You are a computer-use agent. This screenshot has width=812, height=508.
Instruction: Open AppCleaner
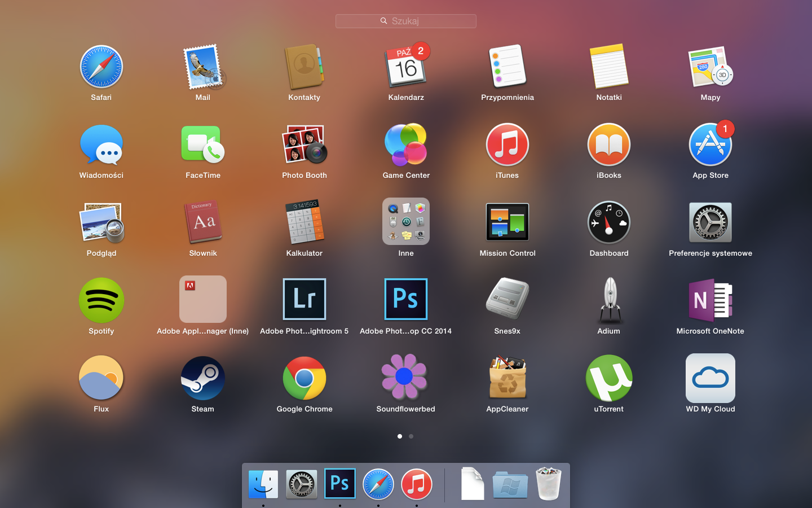[x=507, y=378]
